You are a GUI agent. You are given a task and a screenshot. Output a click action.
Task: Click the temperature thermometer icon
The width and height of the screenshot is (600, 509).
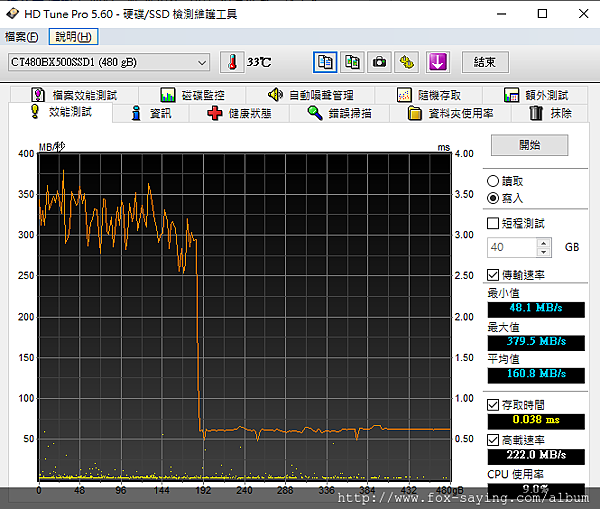coord(232,62)
